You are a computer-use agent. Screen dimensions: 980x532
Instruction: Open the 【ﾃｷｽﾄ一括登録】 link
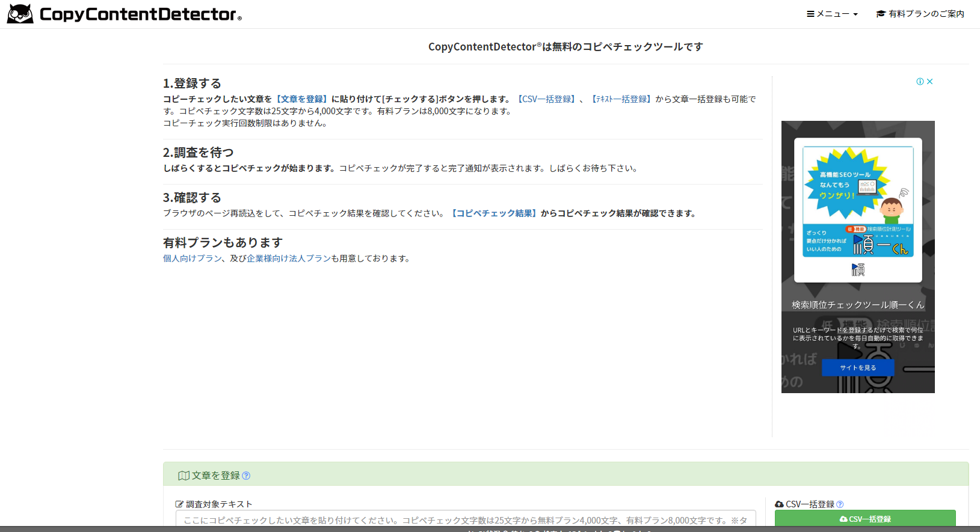point(621,99)
